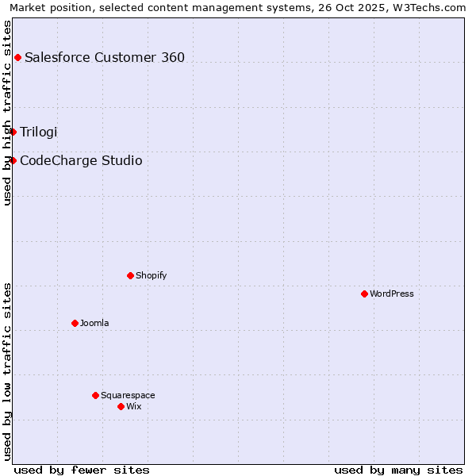Click the 'used by many sites' axis label
Image resolution: width=476 pixels, height=476 pixels.
click(x=398, y=470)
